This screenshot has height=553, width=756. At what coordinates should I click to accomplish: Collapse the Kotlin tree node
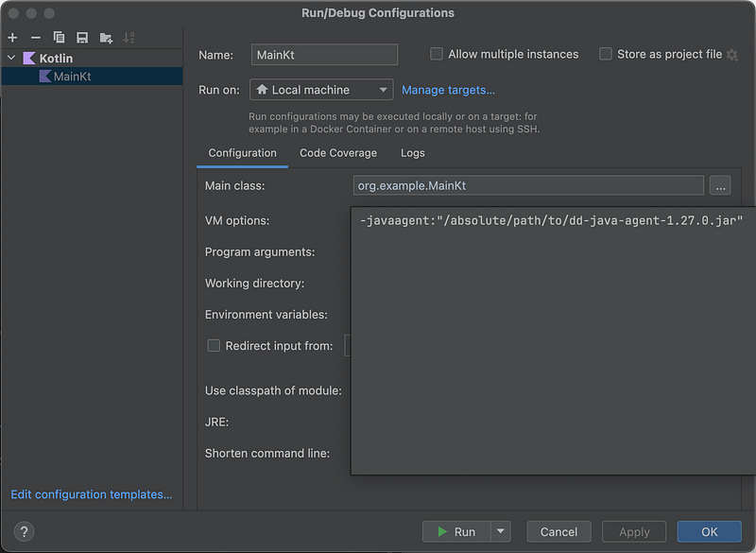(x=11, y=59)
